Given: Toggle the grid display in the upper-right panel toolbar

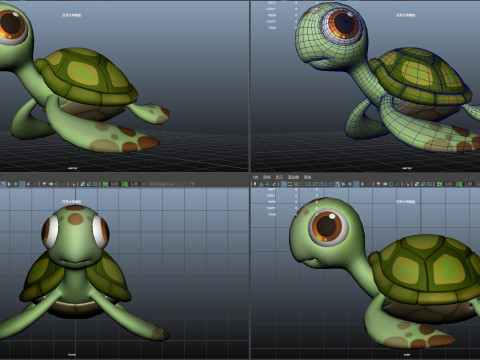Looking at the screenshot, I should pyautogui.click(x=284, y=184).
